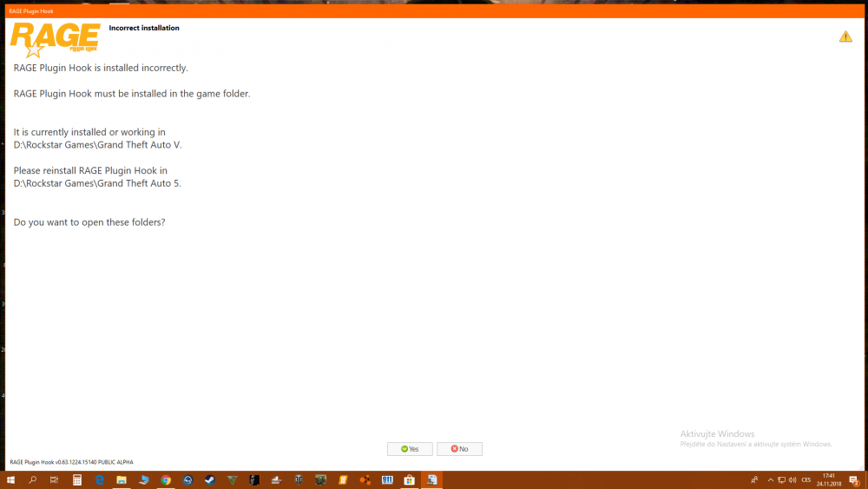Switch the CES keyboard language indicator
Viewport: 868px width, 489px height.
(x=806, y=480)
